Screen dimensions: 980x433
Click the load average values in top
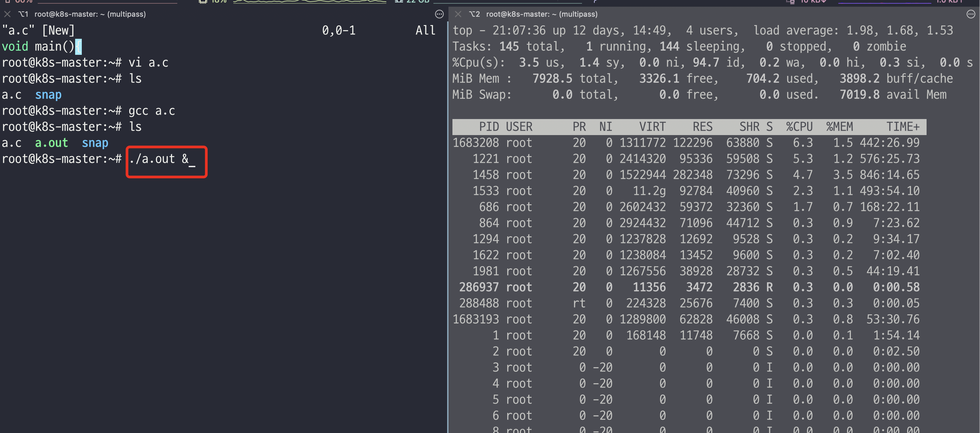[x=900, y=30]
